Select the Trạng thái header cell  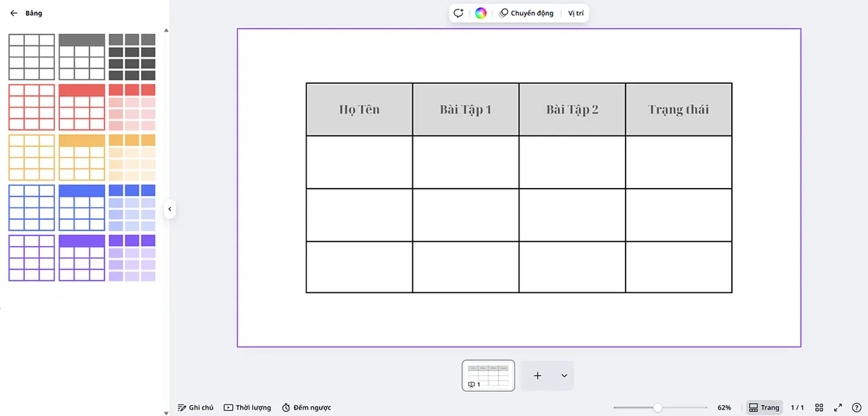678,109
